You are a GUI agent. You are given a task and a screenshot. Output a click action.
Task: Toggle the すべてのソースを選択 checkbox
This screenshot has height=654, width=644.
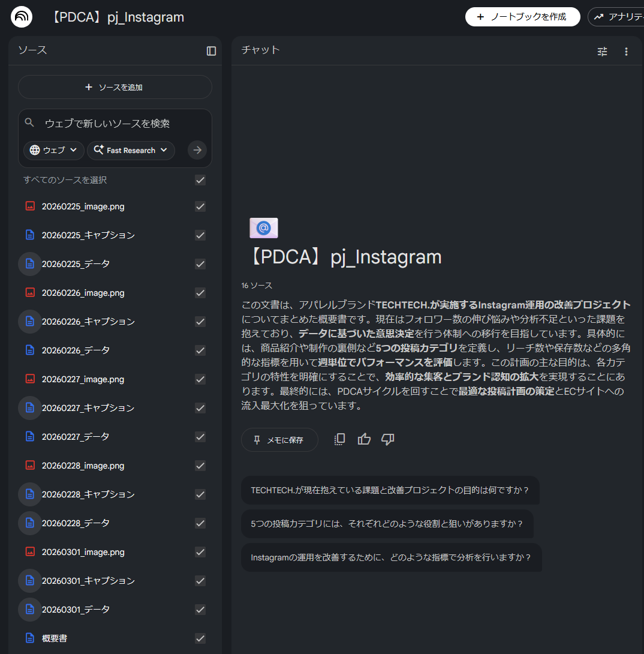pyautogui.click(x=200, y=180)
